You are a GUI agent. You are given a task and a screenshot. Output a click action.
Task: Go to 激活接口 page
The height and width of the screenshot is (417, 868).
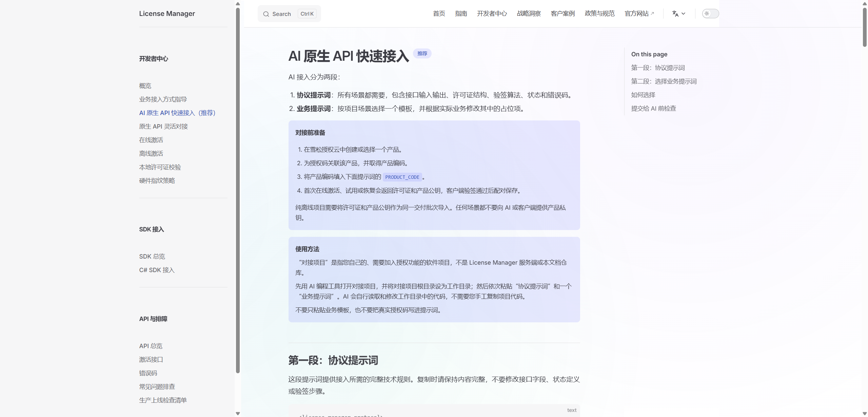click(x=151, y=360)
